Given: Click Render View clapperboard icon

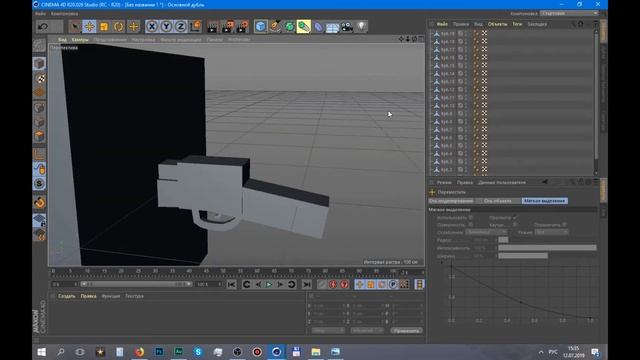Looking at the screenshot, I should point(213,27).
